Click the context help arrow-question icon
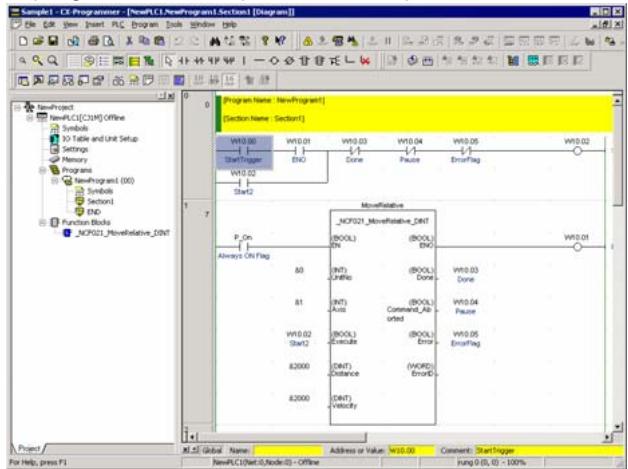The width and height of the screenshot is (628, 469). click(281, 41)
